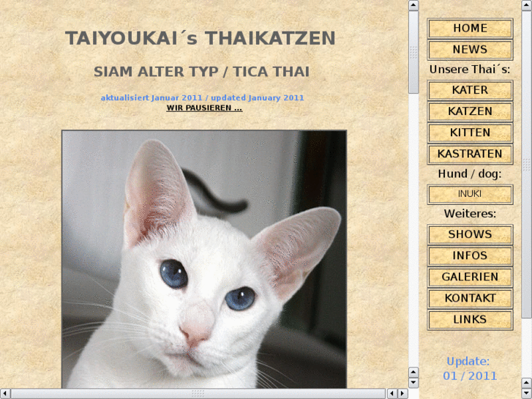Open the KONTAKT page
The height and width of the screenshot is (399, 532).
pos(470,298)
